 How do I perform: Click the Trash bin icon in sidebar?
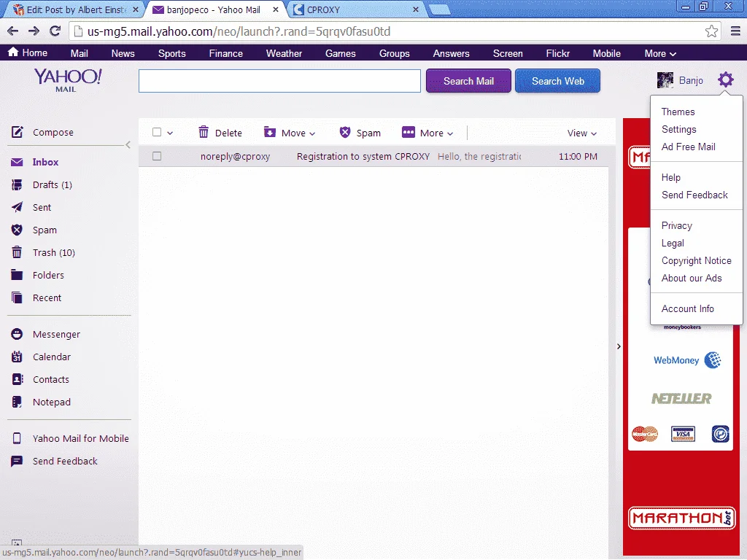pyautogui.click(x=17, y=252)
